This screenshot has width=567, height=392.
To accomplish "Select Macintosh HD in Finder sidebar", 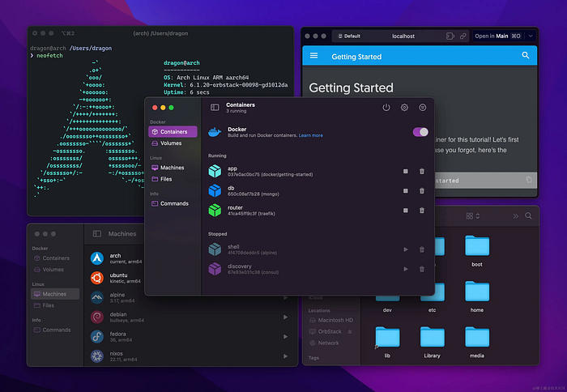I will pyautogui.click(x=331, y=320).
